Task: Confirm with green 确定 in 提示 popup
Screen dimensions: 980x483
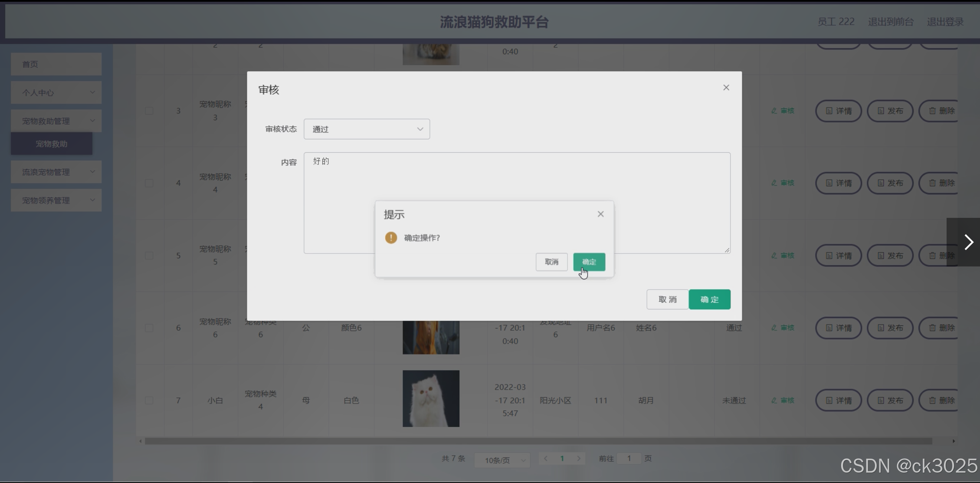Action: [589, 262]
